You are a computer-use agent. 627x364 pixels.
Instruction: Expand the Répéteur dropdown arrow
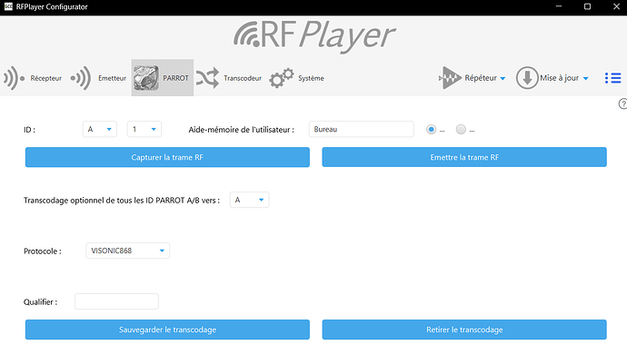(503, 78)
